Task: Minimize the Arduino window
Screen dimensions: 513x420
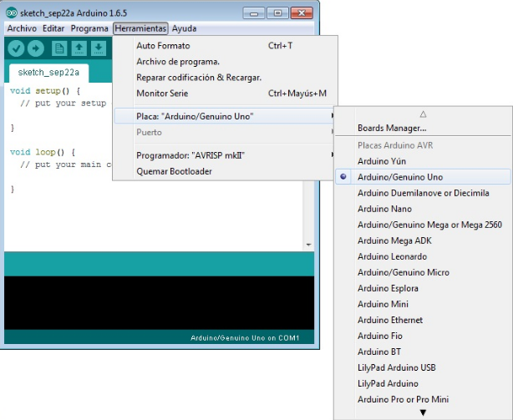Action: click(254, 13)
